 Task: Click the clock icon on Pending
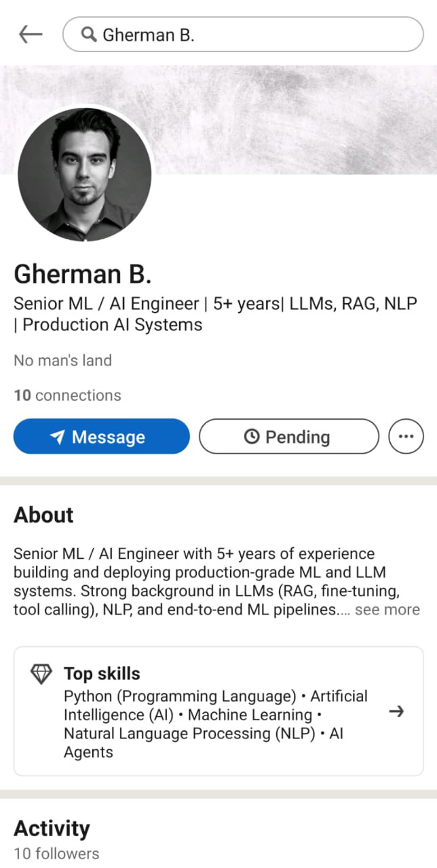pos(251,437)
